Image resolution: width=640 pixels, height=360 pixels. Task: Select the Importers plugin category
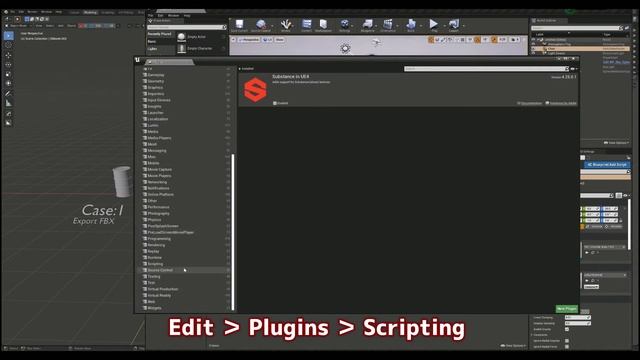(x=156, y=94)
